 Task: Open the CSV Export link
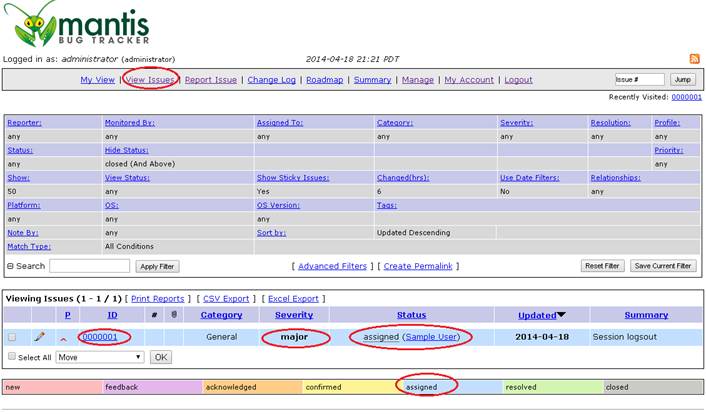tap(226, 298)
